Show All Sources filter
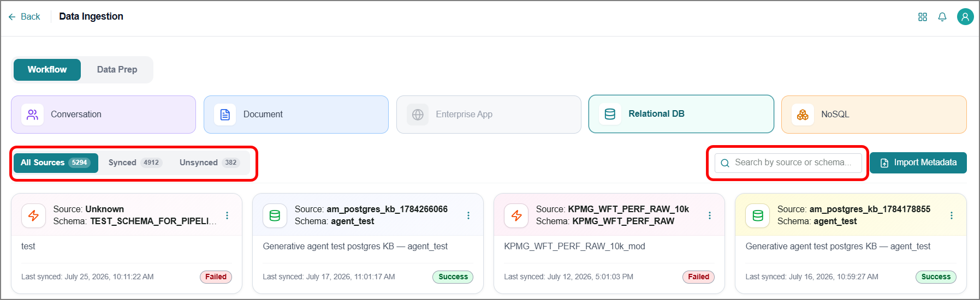 click(x=56, y=163)
